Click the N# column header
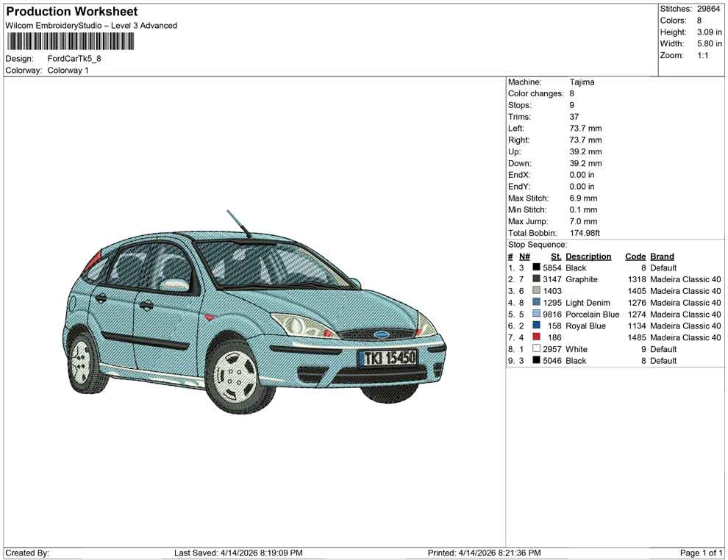The height and width of the screenshot is (560, 728). pos(524,256)
